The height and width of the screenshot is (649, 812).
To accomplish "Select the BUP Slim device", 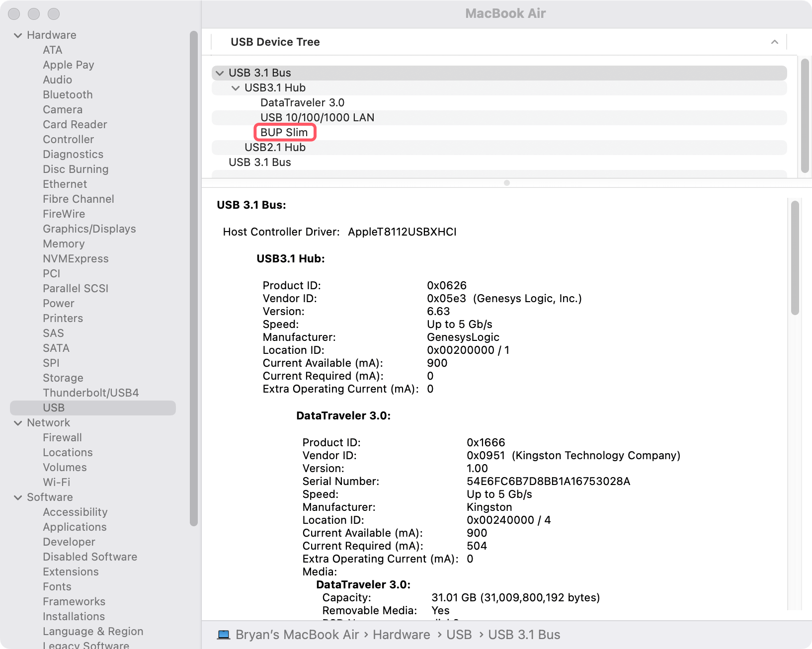I will 284,132.
